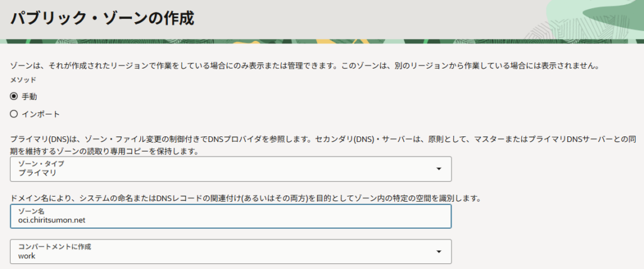This screenshot has height=269, width=644.
Task: Click the コンパートメントに作成 field label
Action: pyautogui.click(x=55, y=246)
